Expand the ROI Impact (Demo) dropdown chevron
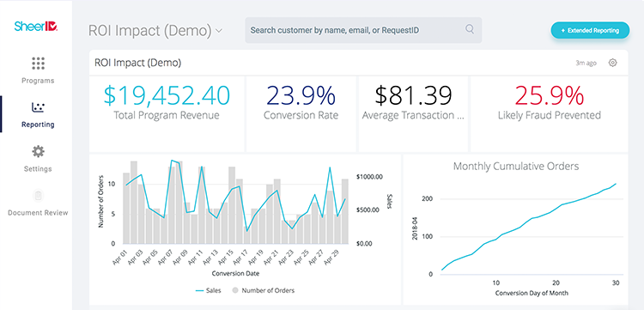This screenshot has width=644, height=310. (219, 30)
